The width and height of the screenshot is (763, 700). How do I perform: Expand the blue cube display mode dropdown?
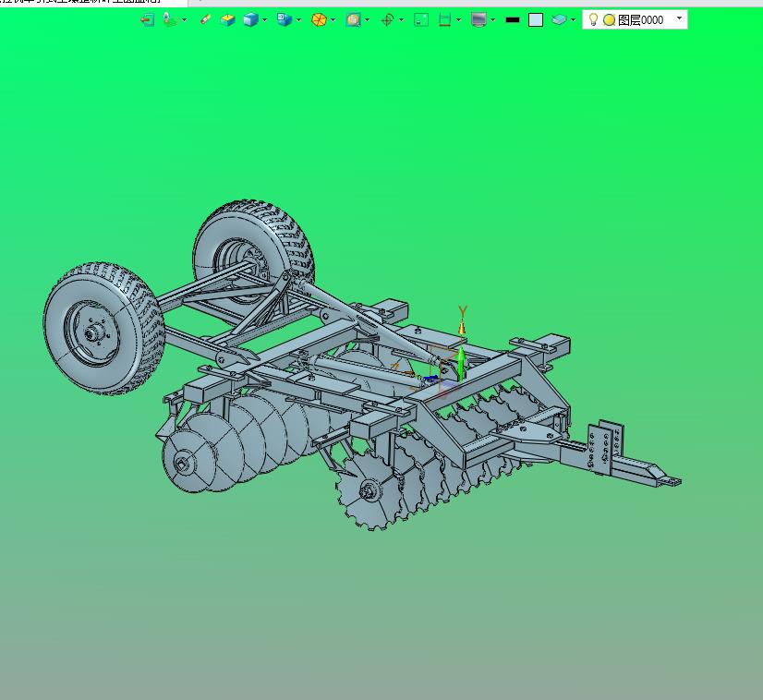[x=265, y=20]
